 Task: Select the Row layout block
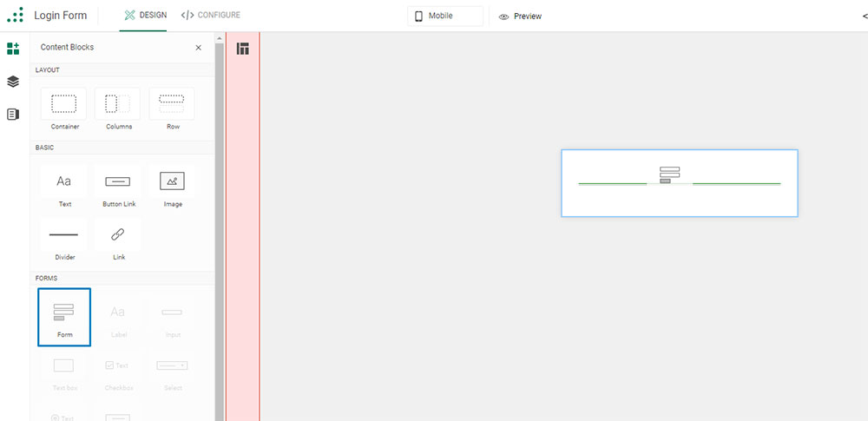click(x=172, y=109)
